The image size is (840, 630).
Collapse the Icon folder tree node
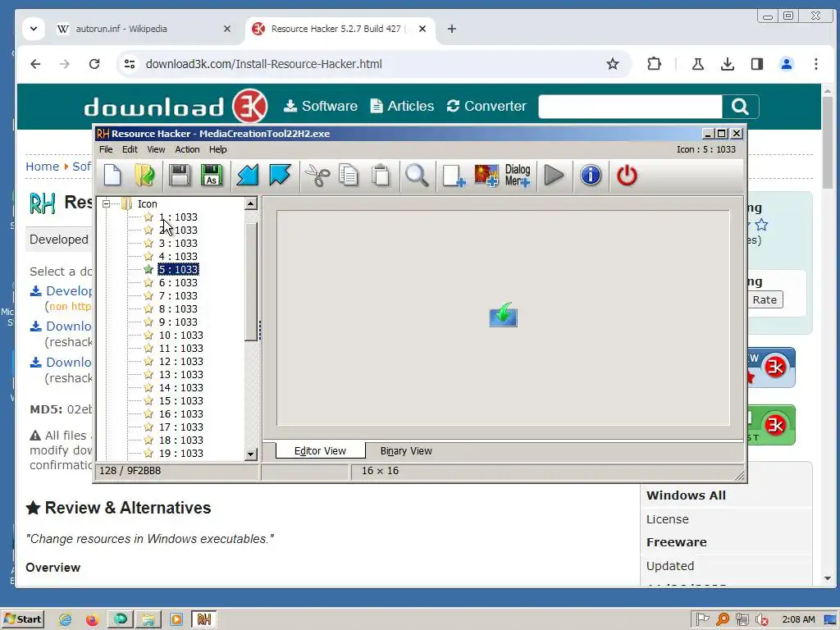click(x=106, y=203)
